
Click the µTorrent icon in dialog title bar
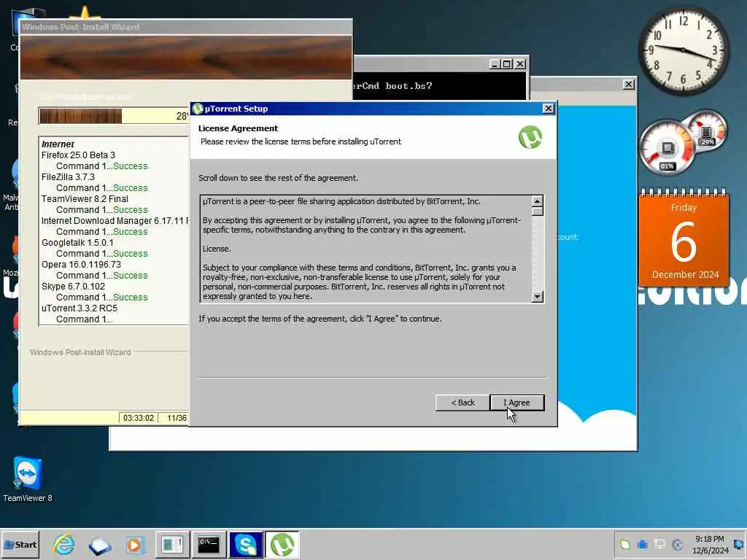(x=198, y=109)
